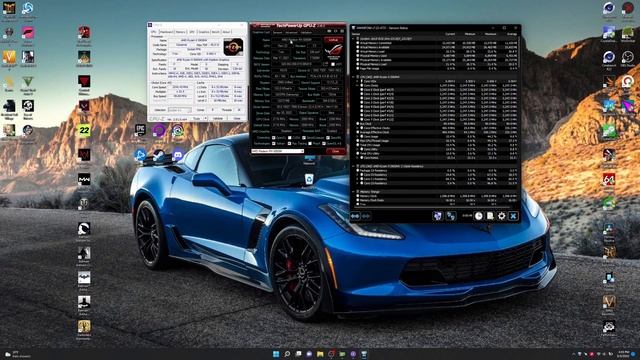Click the blue X close sensors icon in HWiNFO
640x360 pixels.
pos(513,216)
